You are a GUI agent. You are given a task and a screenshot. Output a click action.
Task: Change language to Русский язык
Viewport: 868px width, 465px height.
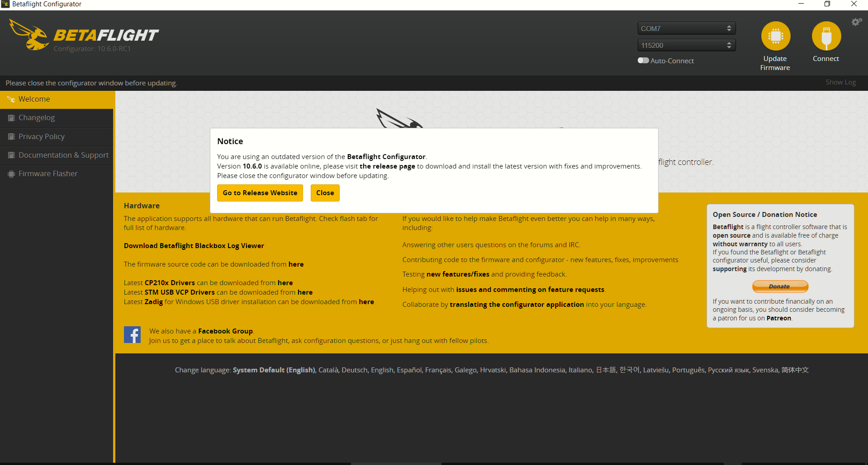pos(728,370)
